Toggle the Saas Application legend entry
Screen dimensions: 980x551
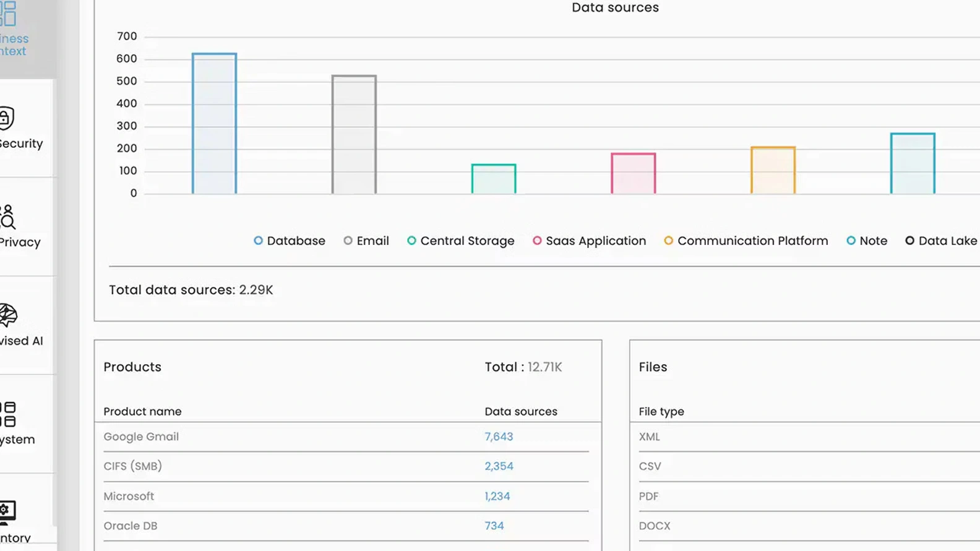[589, 241]
